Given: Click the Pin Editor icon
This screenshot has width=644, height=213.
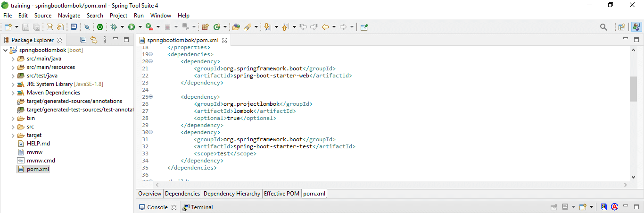Looking at the screenshot, I should click(364, 27).
